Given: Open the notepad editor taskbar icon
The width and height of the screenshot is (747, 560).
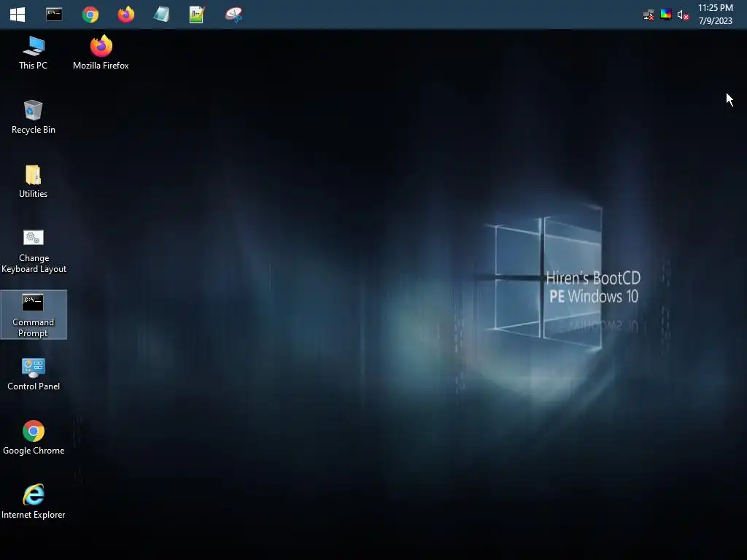Looking at the screenshot, I should click(197, 15).
